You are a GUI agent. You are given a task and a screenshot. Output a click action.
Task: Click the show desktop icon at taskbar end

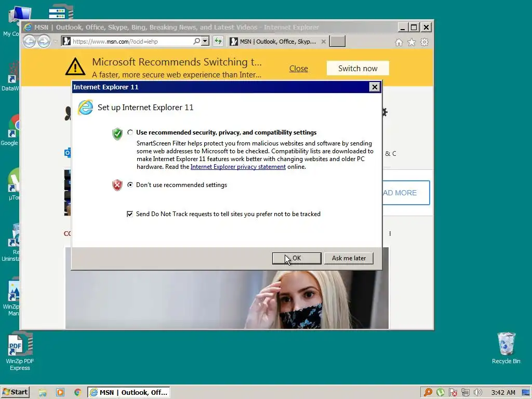point(526,393)
